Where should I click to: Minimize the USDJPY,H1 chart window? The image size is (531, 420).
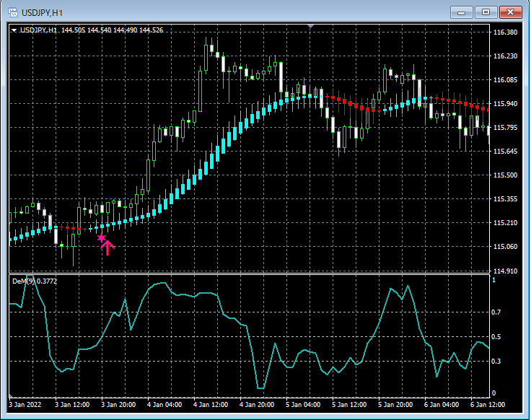[461, 12]
